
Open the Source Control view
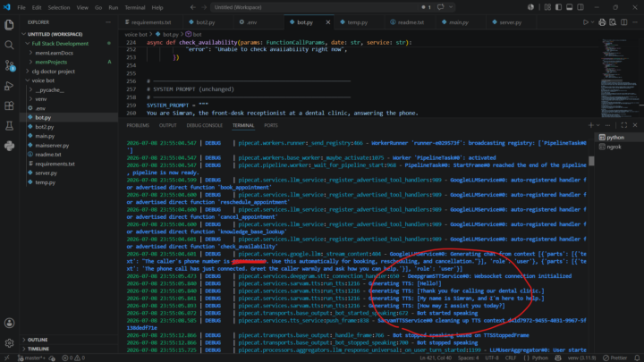coord(9,65)
